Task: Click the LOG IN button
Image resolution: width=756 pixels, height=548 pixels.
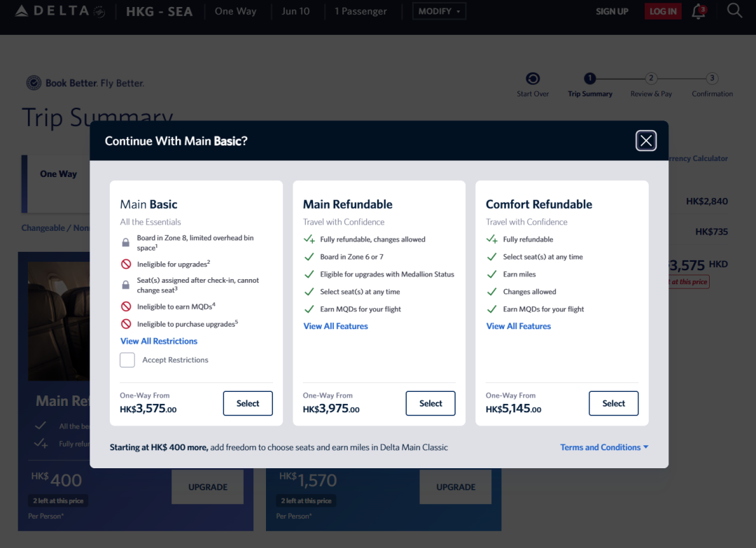Action: pyautogui.click(x=662, y=11)
